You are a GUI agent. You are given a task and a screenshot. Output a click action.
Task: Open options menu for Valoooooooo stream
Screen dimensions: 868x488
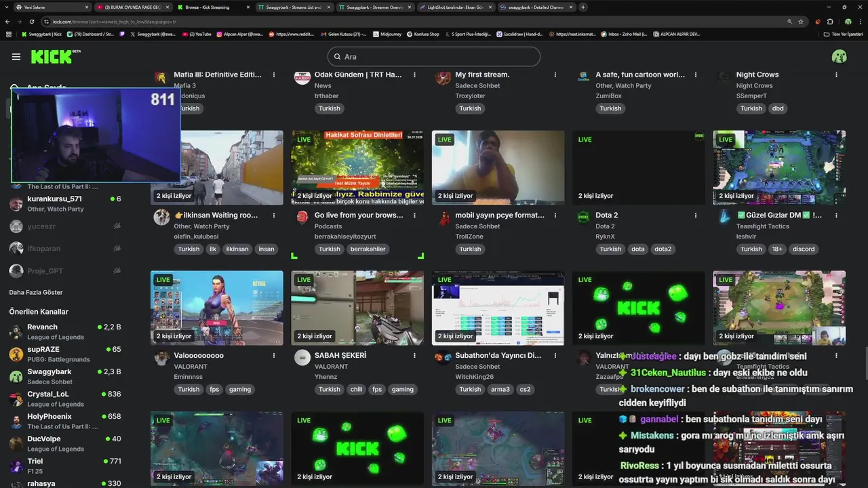[x=274, y=355]
